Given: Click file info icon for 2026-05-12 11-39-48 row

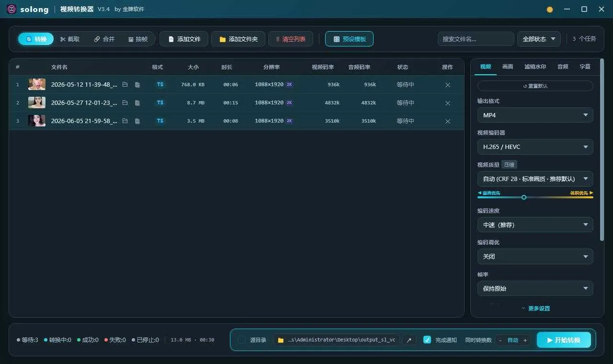Looking at the screenshot, I should pos(137,85).
